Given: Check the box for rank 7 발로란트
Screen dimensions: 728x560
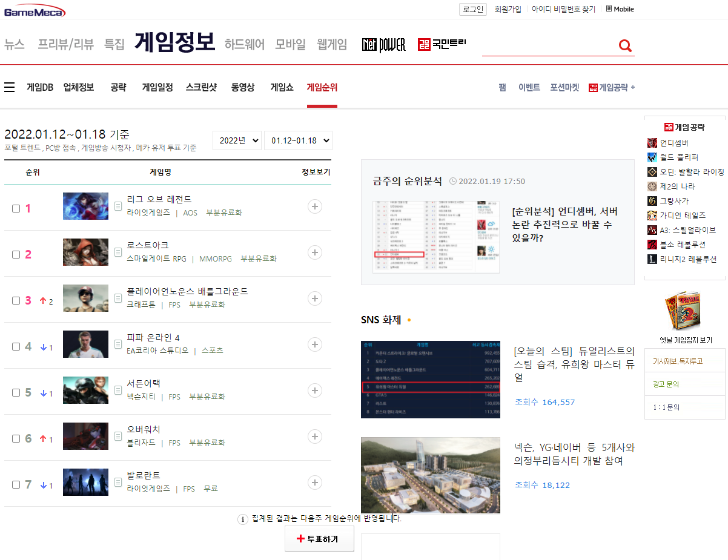Looking at the screenshot, I should coord(16,484).
